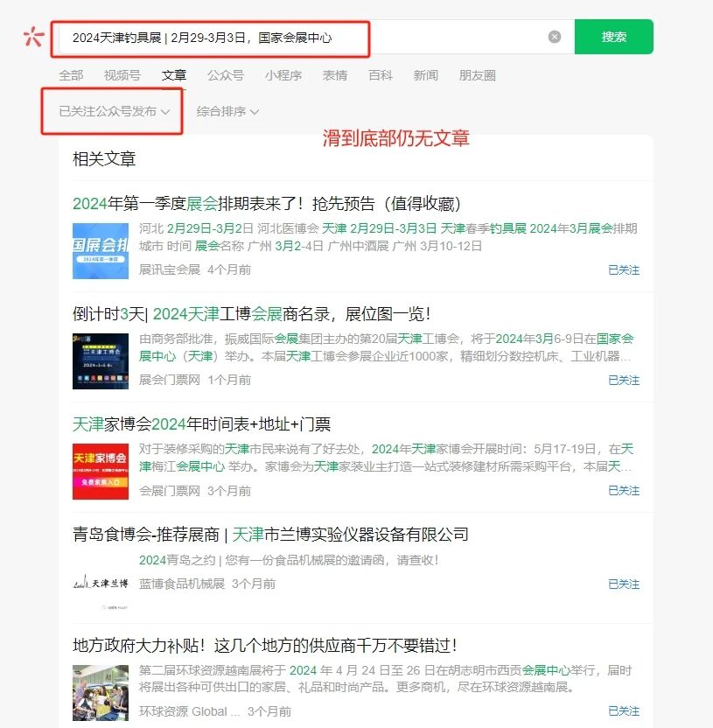Click 已关注 beside 展会门票网
This screenshot has height=728, width=713.
[x=624, y=381]
